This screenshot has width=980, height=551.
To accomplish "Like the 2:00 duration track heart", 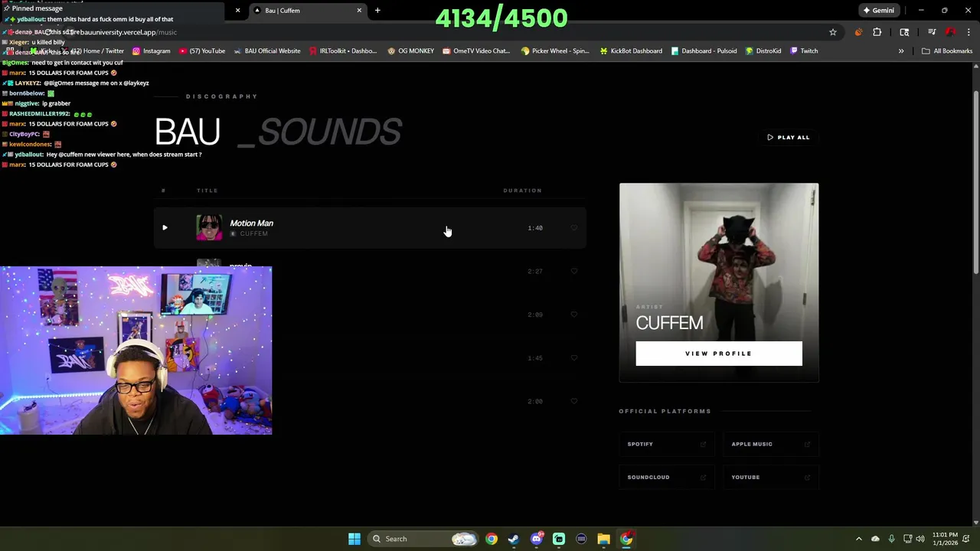I will (573, 401).
